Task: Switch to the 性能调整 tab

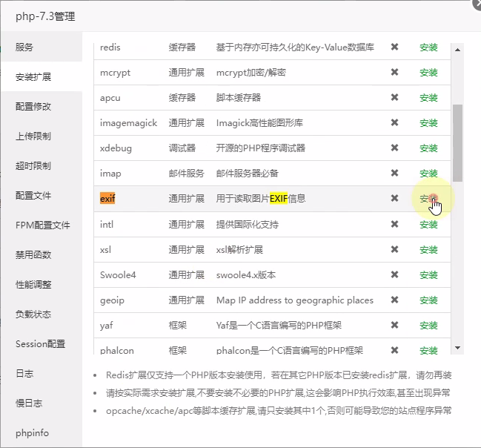Action: [42, 284]
